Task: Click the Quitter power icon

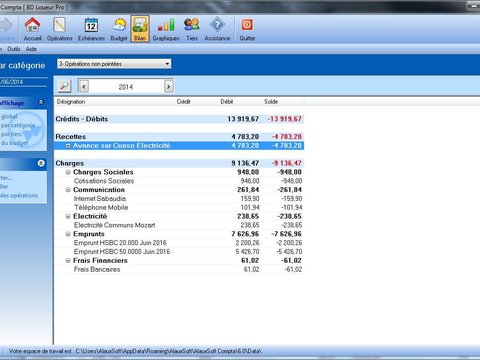Action: (x=247, y=29)
